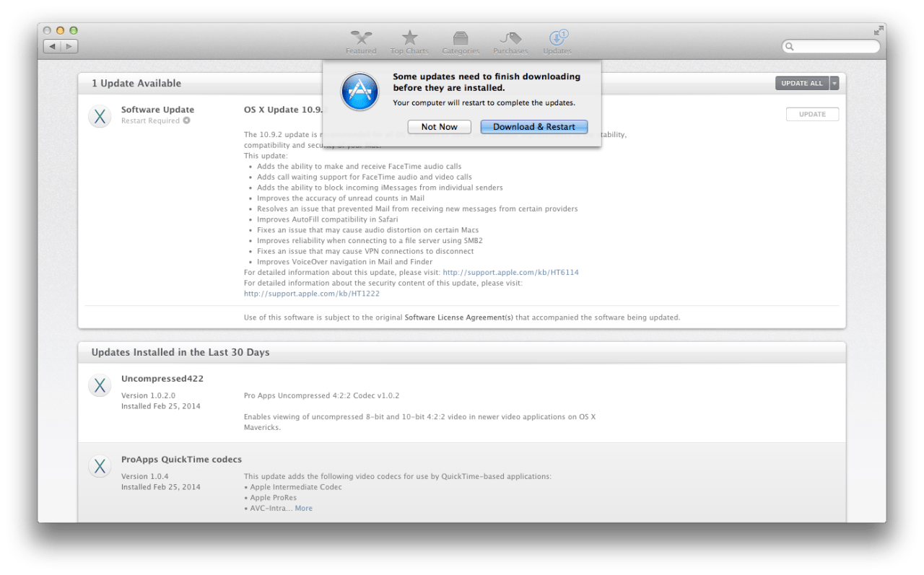Click 'Improves AutoFill compatibility in Safari' text
This screenshot has height=575, width=924.
click(327, 219)
